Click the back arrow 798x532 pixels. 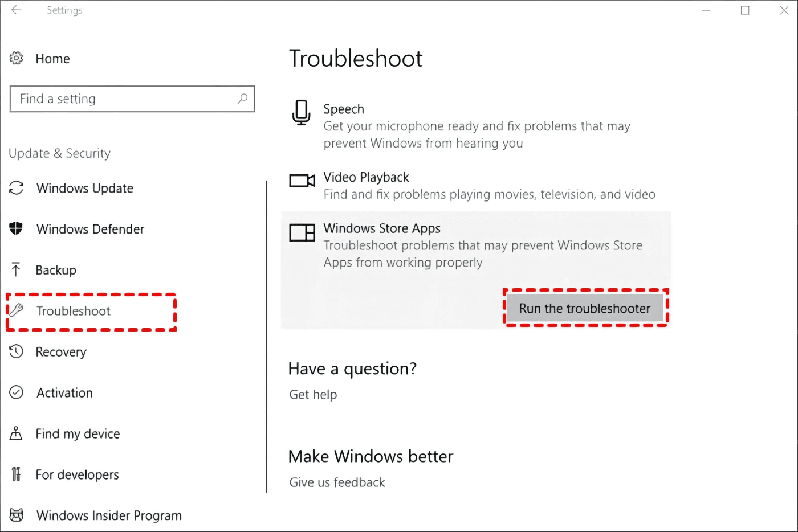(x=15, y=10)
